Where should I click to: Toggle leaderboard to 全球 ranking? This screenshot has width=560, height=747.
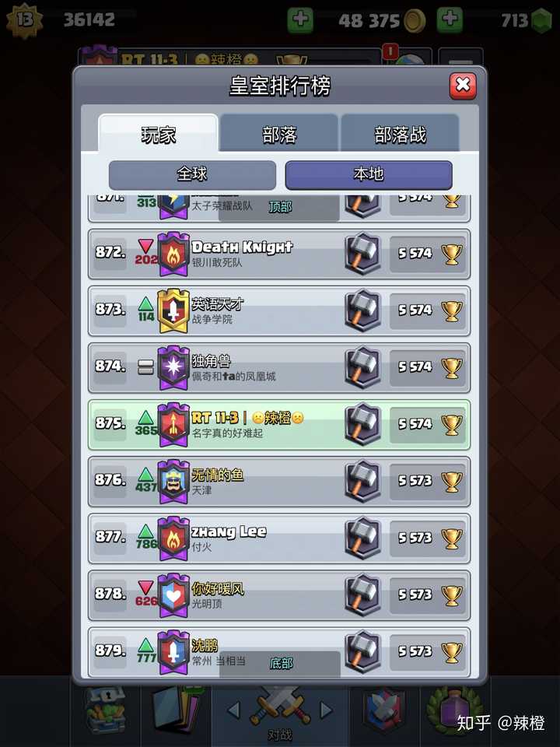192,174
